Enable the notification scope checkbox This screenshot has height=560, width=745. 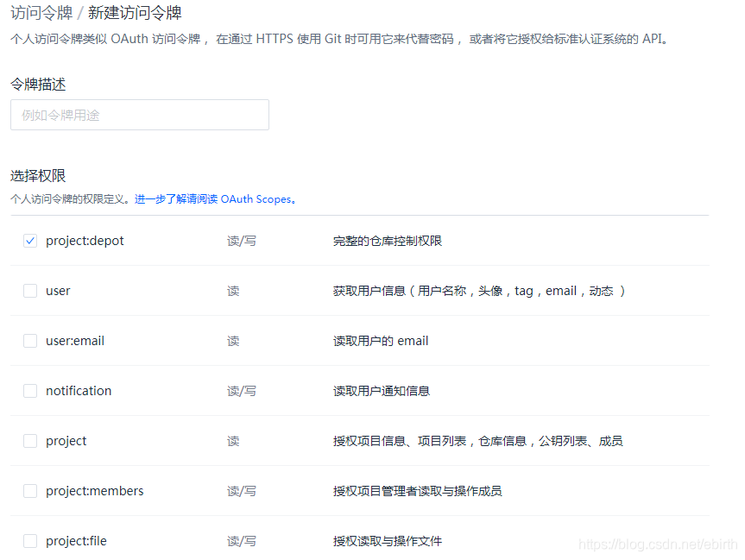(30, 390)
